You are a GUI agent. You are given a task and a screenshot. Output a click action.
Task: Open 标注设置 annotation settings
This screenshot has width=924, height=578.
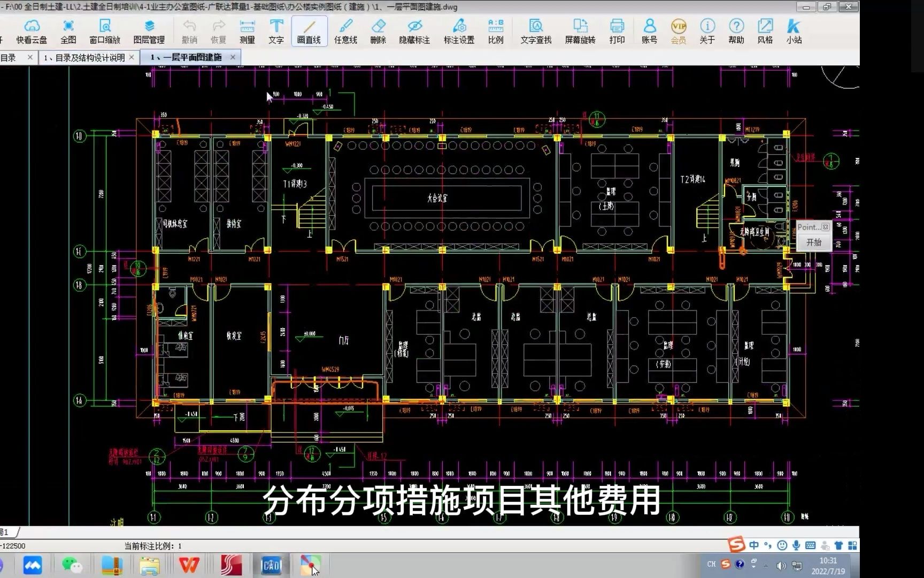point(459,31)
